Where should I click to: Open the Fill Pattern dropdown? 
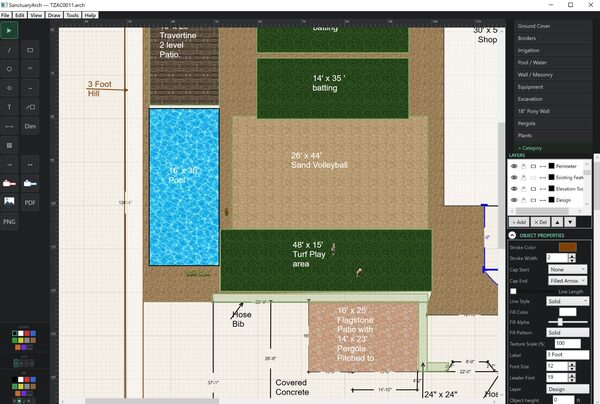coord(567,332)
